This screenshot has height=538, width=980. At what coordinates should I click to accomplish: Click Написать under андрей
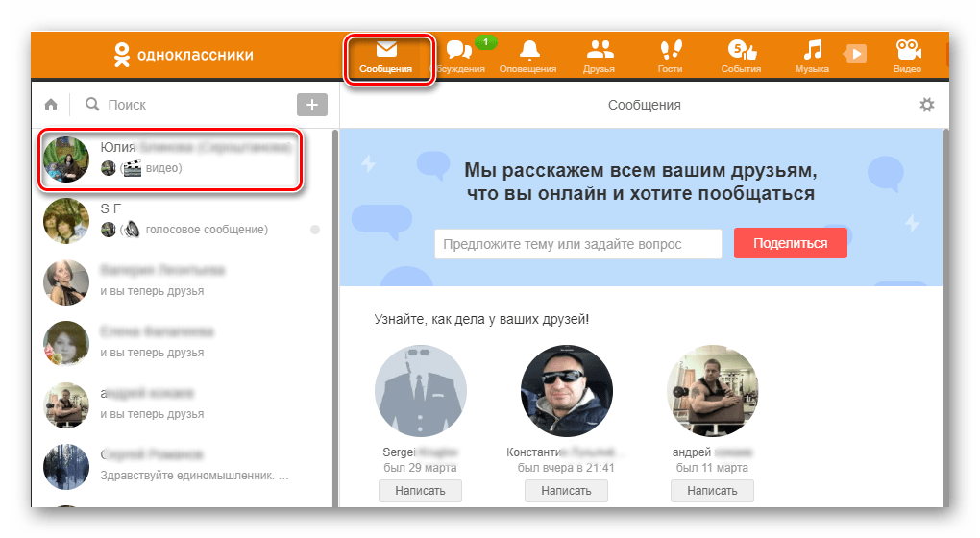(x=713, y=491)
